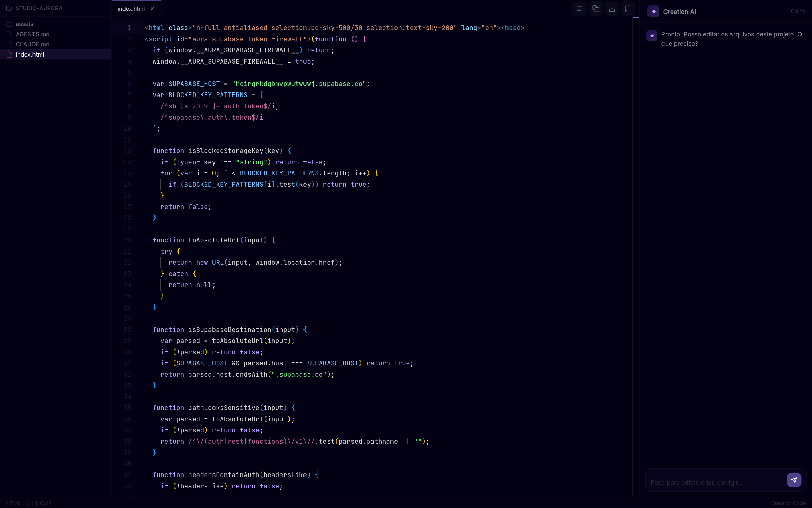
Task: Click line number 28 in the gutter
Action: (x=128, y=330)
